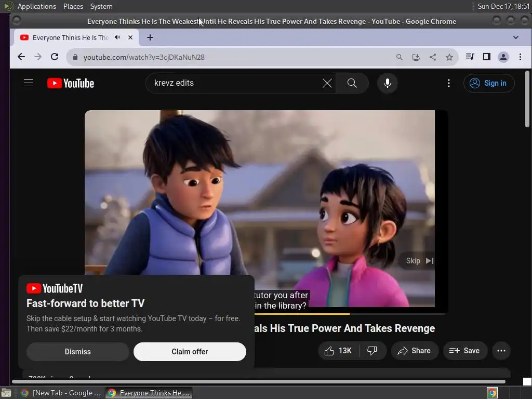
Task: Go back with browser back arrow
Action: pyautogui.click(x=21, y=57)
